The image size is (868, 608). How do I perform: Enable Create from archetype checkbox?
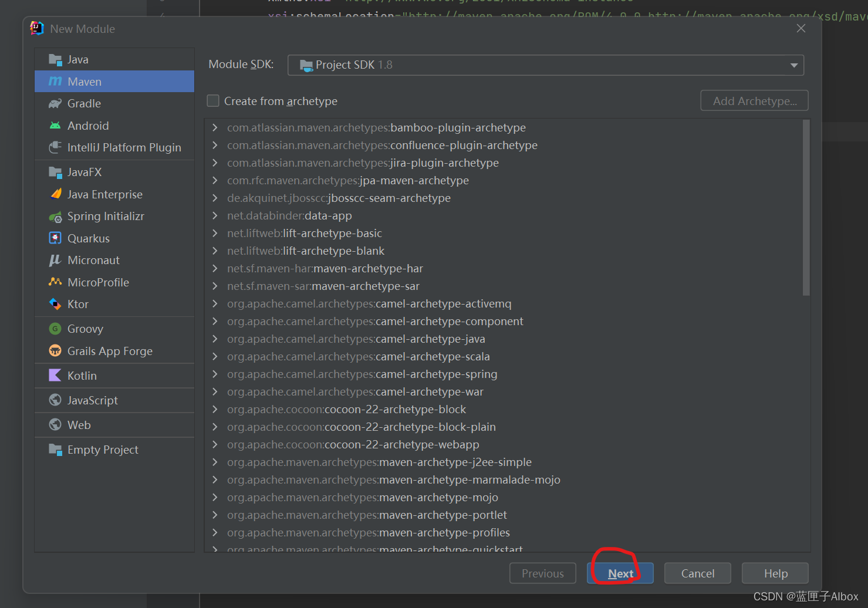click(213, 101)
